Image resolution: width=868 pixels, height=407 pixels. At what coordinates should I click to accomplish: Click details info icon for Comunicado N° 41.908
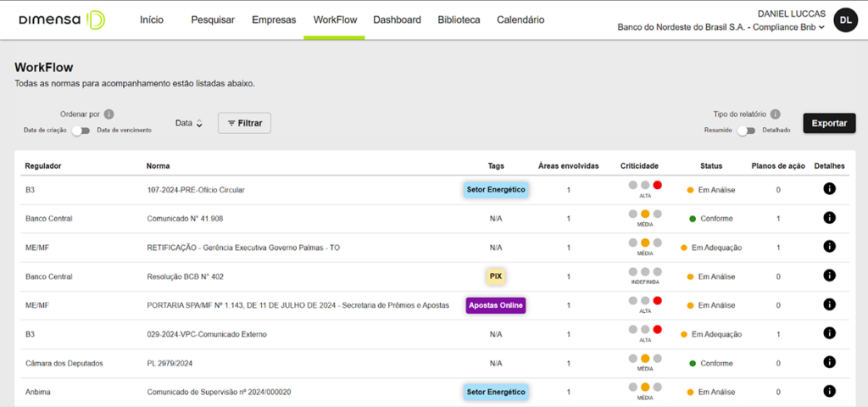[x=829, y=218]
